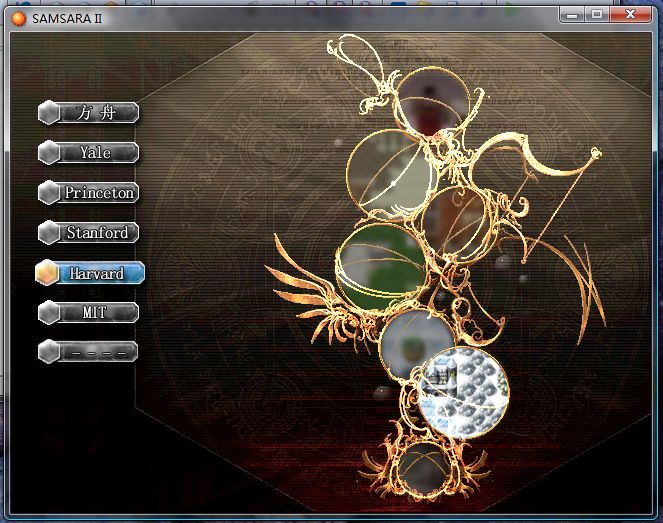Select the empty dashed slot entry
Image resolution: width=663 pixels, height=523 pixels.
click(x=88, y=352)
